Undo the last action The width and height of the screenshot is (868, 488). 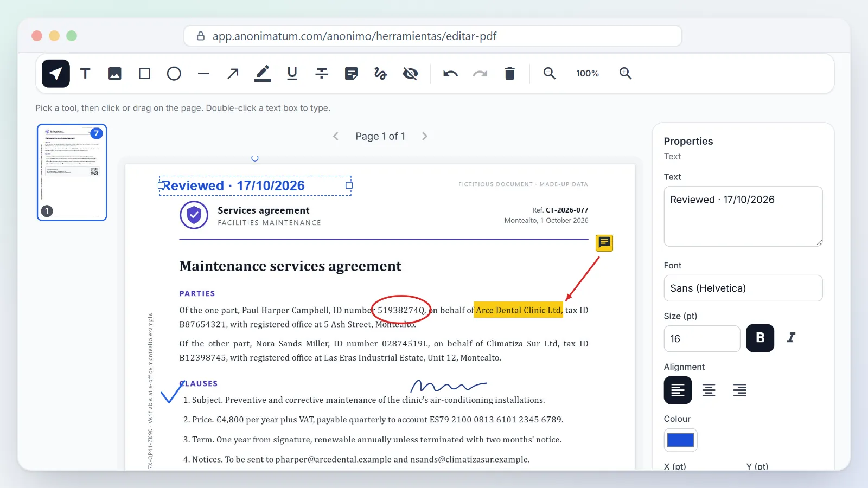pyautogui.click(x=450, y=74)
